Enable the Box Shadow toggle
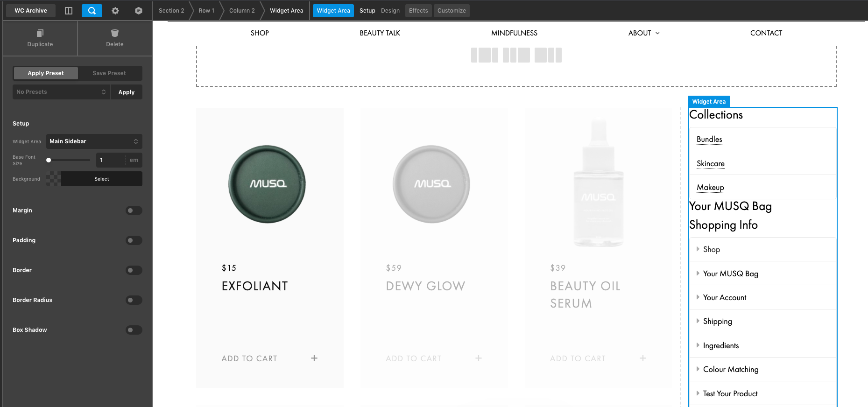 [134, 330]
